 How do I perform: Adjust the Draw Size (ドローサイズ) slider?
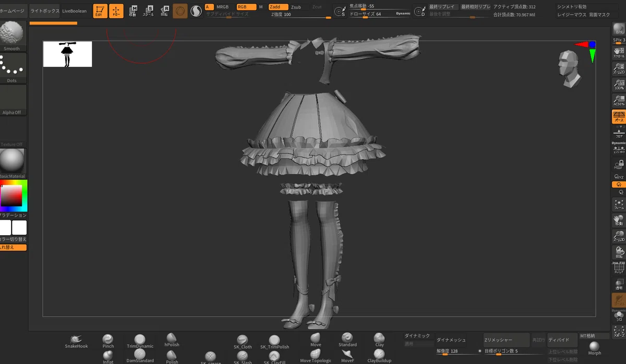point(380,14)
